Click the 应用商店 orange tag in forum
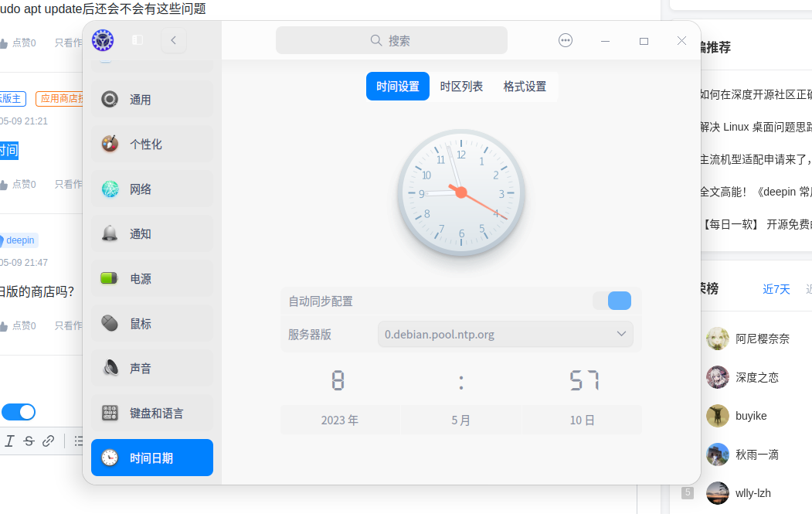This screenshot has height=514, width=812. (59, 98)
